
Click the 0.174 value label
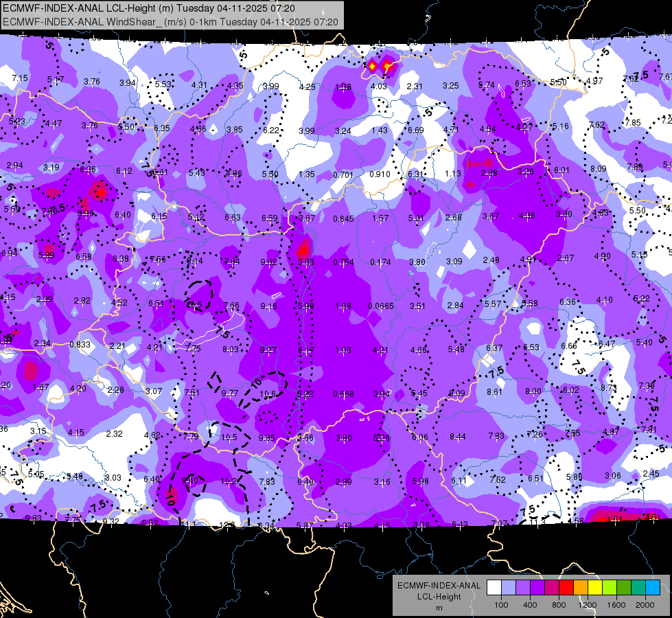380,262
